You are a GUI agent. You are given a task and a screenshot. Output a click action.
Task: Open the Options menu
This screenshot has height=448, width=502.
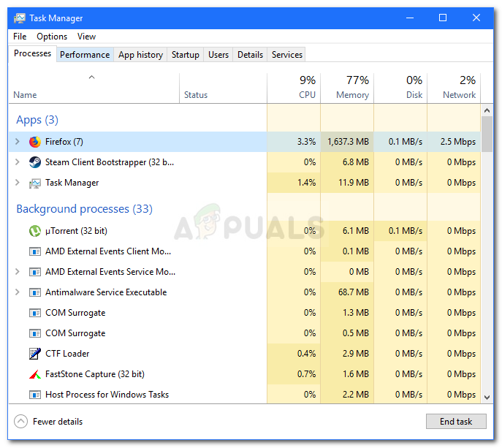[52, 37]
